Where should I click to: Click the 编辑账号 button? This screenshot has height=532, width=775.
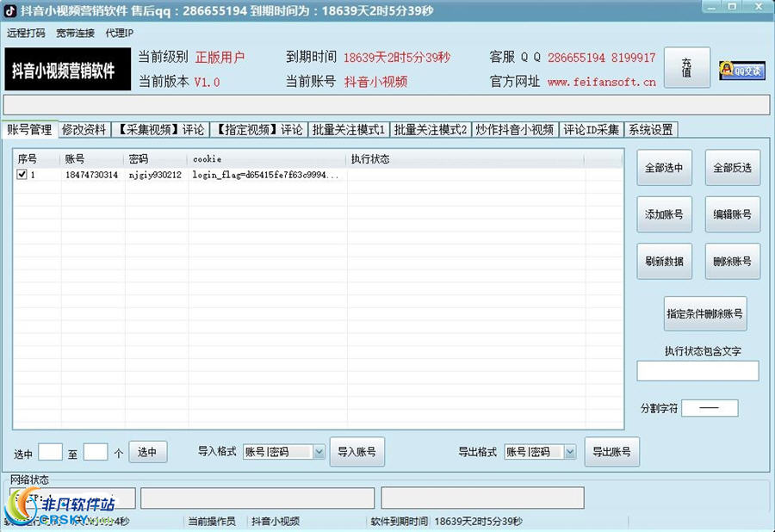point(732,214)
